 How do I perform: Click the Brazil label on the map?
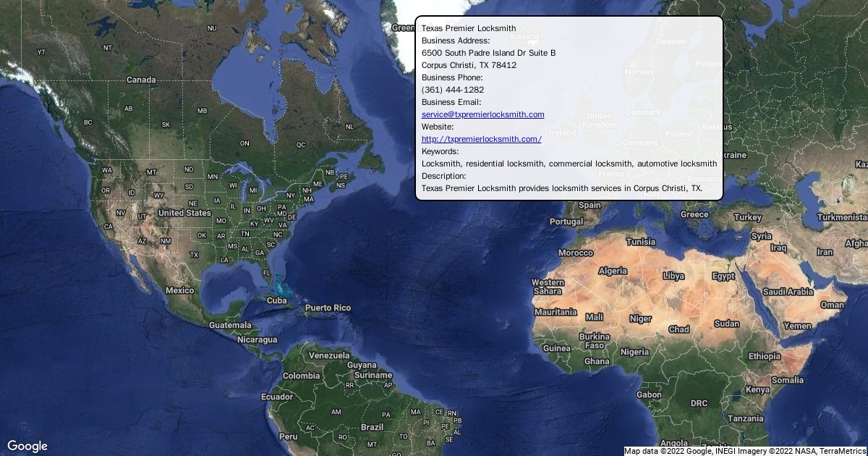pos(372,427)
